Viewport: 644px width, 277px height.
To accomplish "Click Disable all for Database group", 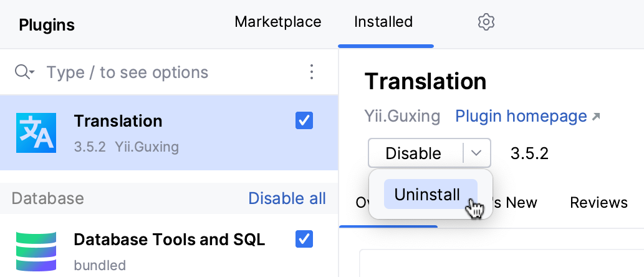I will coord(287,198).
